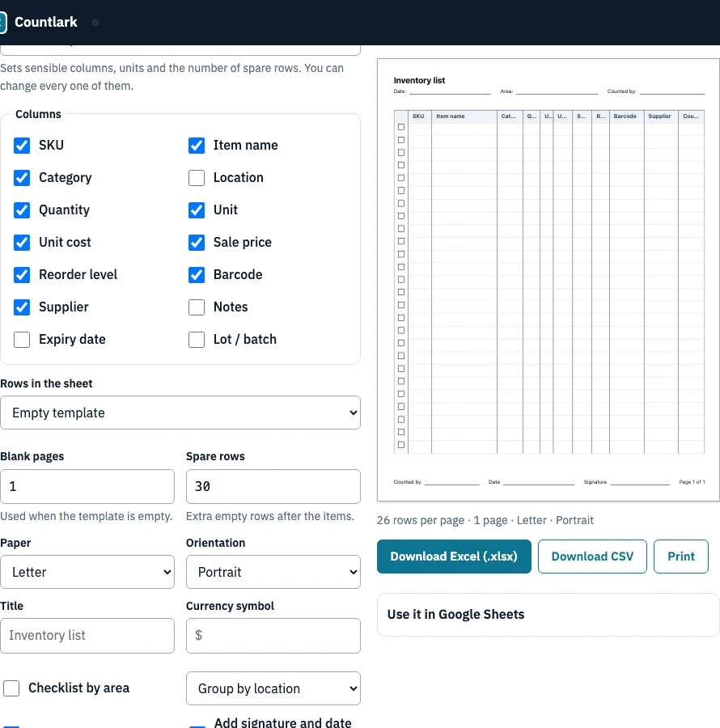Tick the Notes column checkbox
The height and width of the screenshot is (728, 720).
(197, 307)
